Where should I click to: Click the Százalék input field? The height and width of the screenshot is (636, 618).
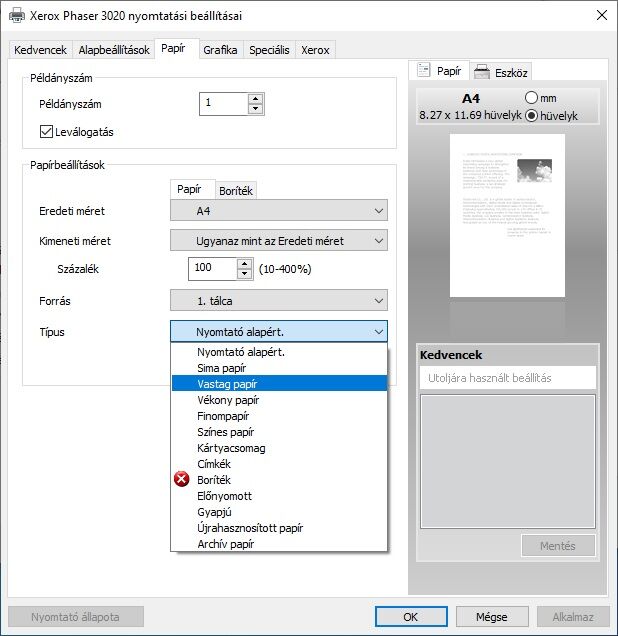click(212, 269)
